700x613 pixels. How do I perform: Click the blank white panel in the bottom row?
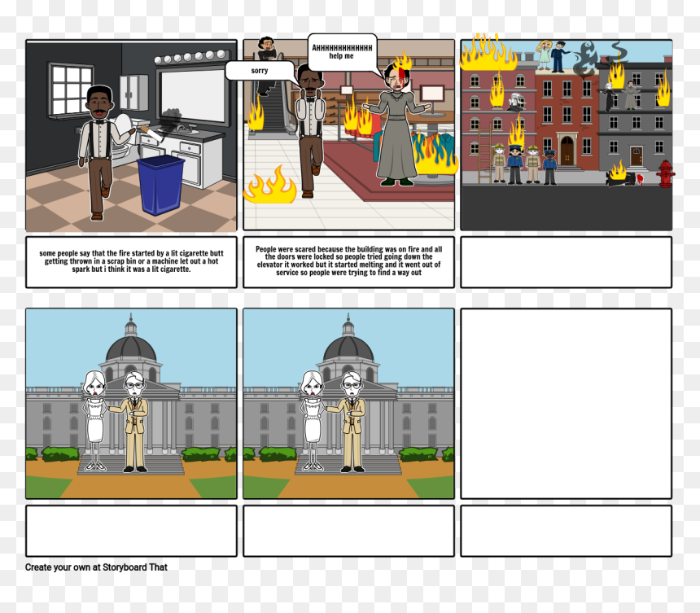566,404
